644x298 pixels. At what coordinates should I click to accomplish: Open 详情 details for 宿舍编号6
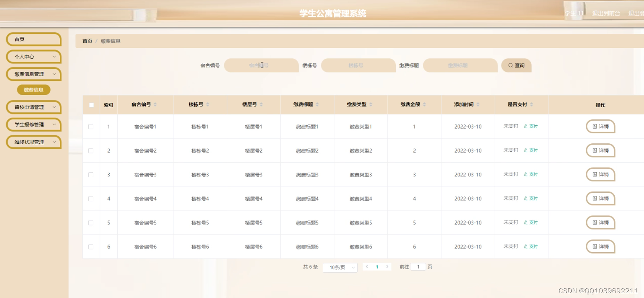[601, 247]
